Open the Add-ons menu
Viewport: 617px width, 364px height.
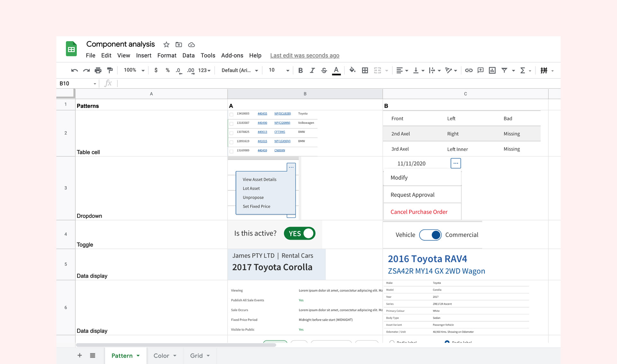[x=232, y=56]
